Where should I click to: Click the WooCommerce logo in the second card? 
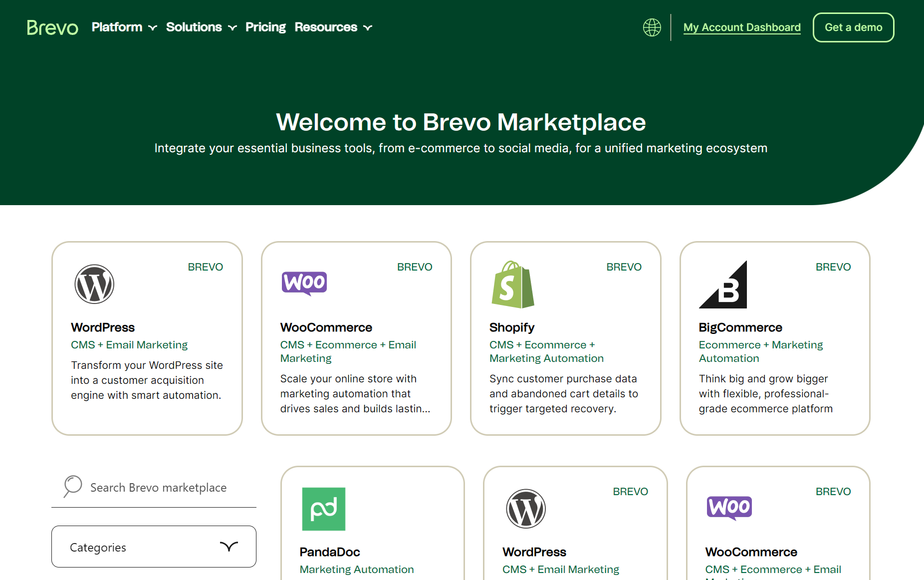click(x=304, y=283)
